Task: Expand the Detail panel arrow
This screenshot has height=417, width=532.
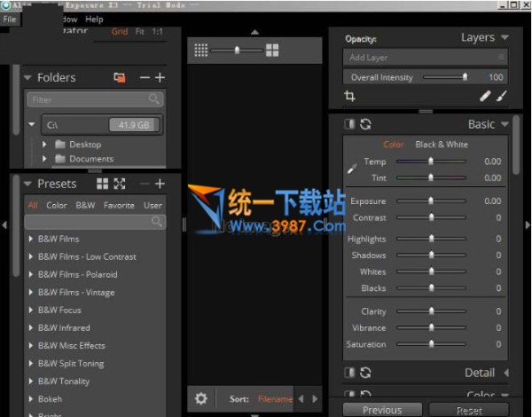Action: (506, 373)
